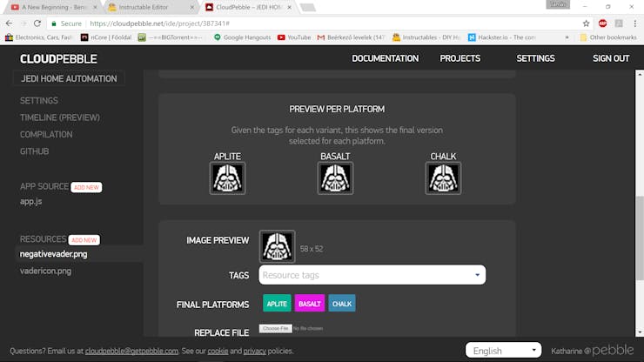
Task: Click the Secure padlock site info
Action: pos(66,23)
